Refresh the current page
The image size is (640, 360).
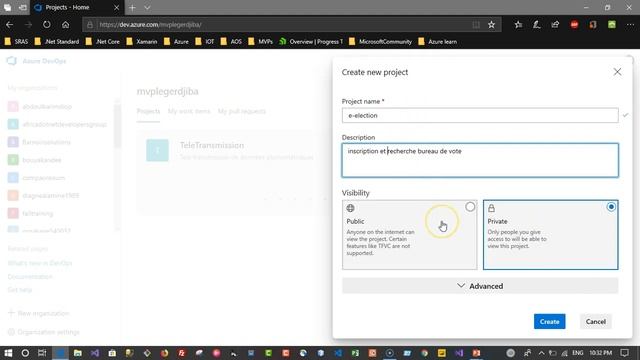click(x=47, y=25)
